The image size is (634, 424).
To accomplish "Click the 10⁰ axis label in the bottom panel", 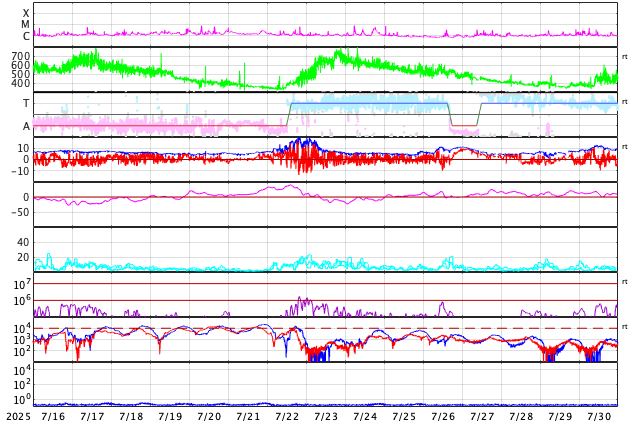I will click(x=22, y=398).
